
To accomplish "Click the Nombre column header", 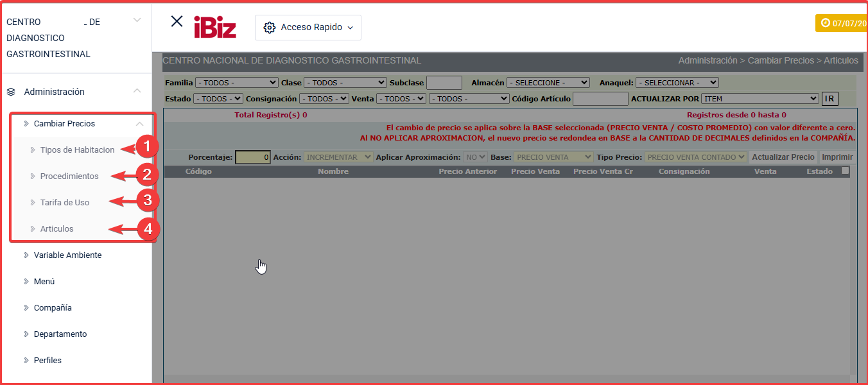I will point(333,171).
